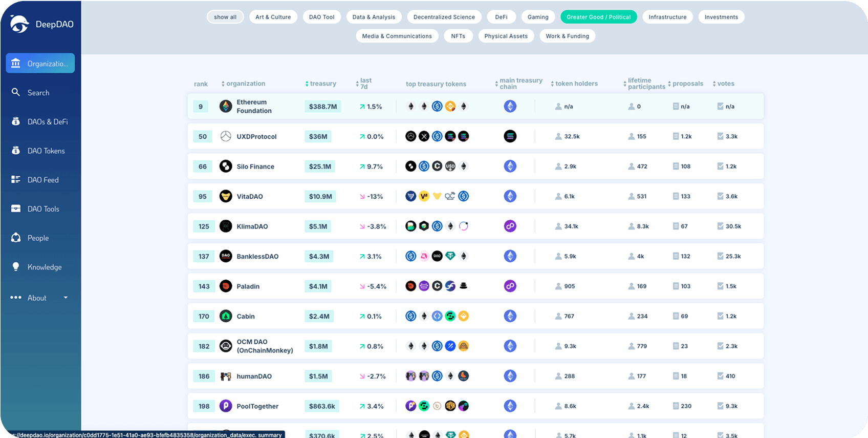Image resolution: width=868 pixels, height=438 pixels.
Task: Expand the About sidebar menu arrow
Action: [66, 298]
